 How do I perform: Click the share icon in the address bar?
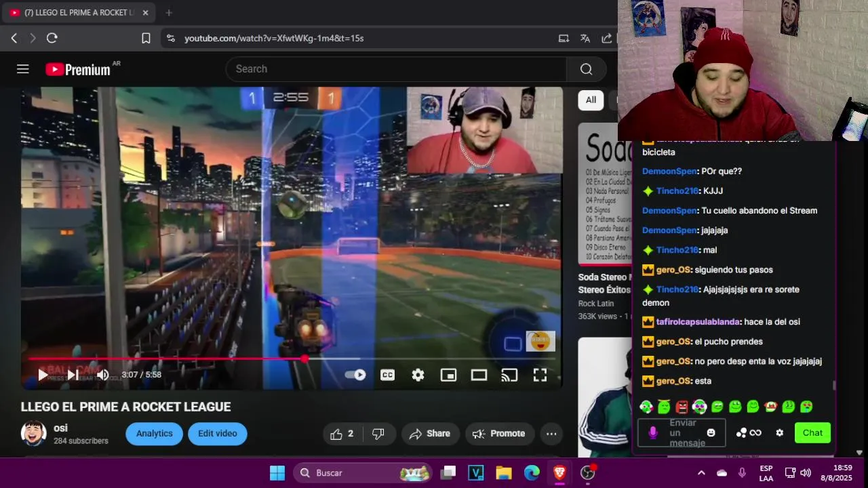pos(607,39)
